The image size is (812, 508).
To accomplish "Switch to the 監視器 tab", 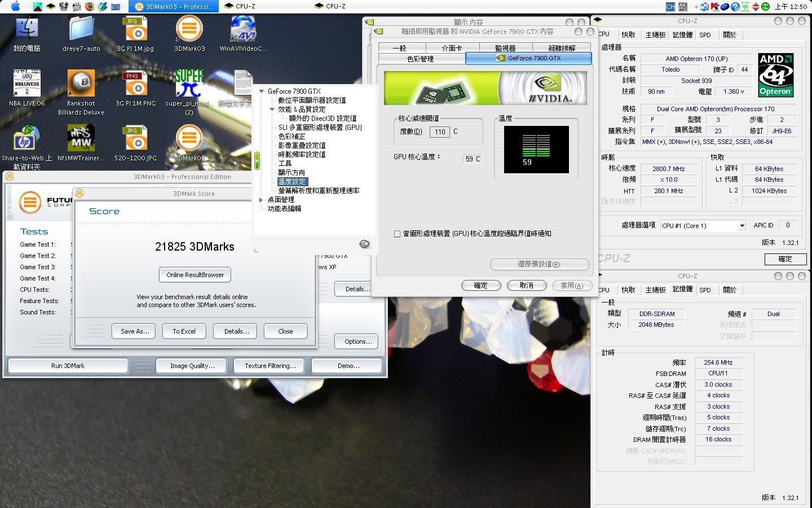I will [x=505, y=48].
